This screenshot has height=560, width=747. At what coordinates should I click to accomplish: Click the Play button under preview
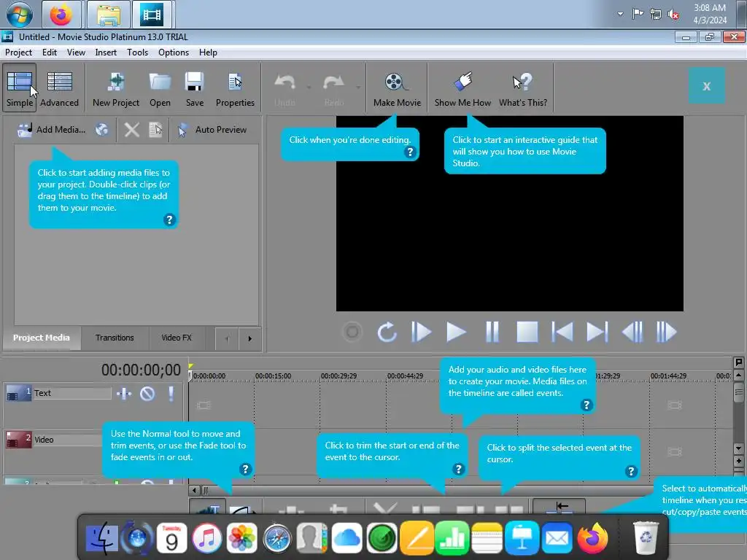coord(456,332)
